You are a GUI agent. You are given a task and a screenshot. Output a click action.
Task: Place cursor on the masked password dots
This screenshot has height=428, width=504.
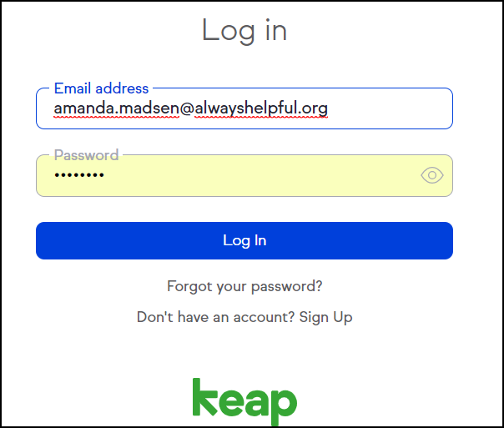tap(79, 175)
